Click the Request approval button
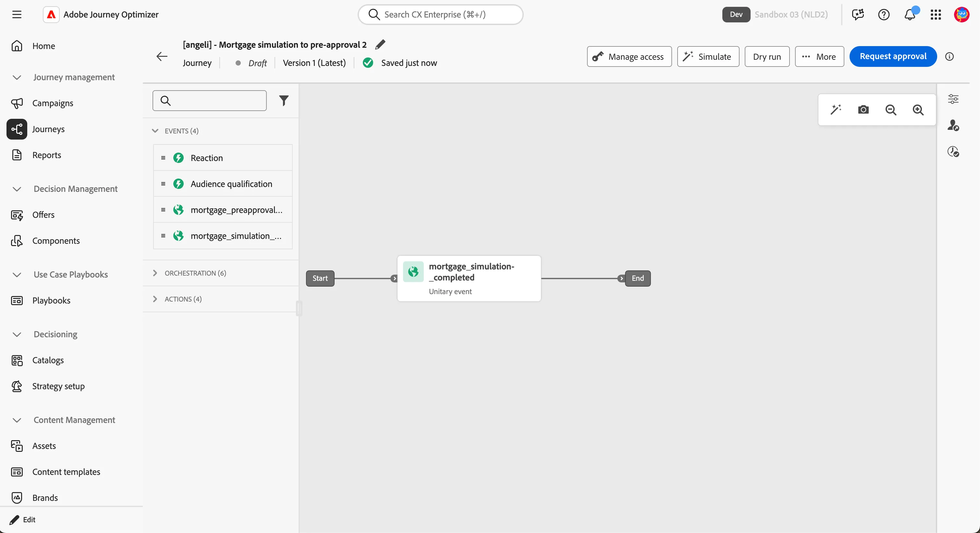Screen dimensions: 980x533 tap(893, 57)
